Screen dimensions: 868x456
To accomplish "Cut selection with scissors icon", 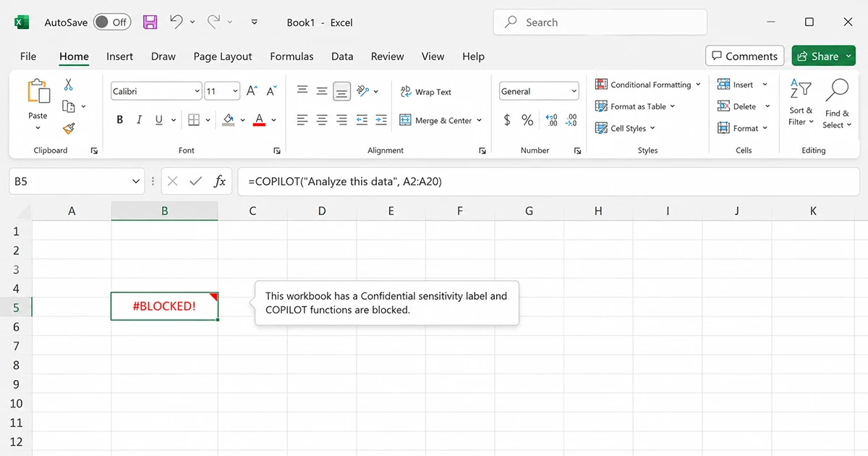I will click(x=69, y=85).
